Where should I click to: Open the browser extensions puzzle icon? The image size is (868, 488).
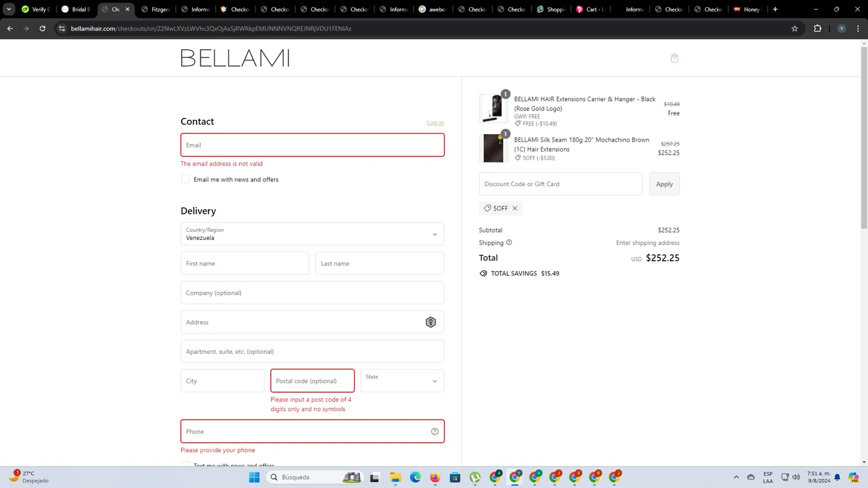pos(818,28)
